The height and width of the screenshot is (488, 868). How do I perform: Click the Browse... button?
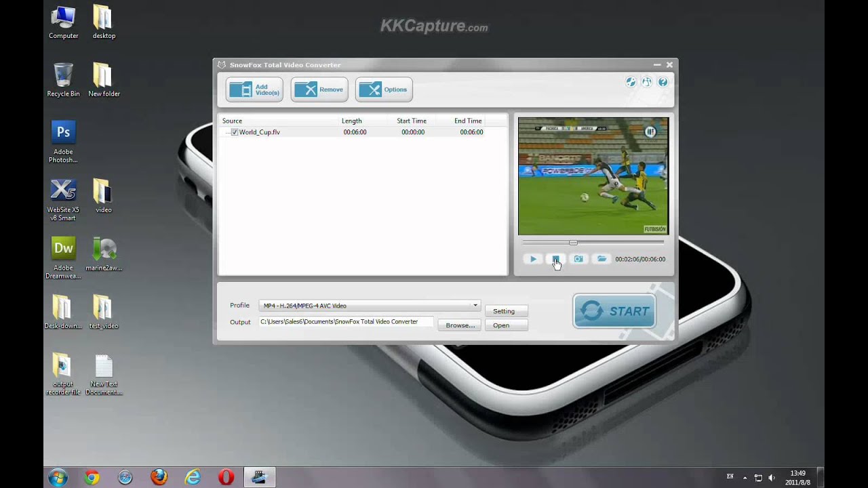pos(460,325)
